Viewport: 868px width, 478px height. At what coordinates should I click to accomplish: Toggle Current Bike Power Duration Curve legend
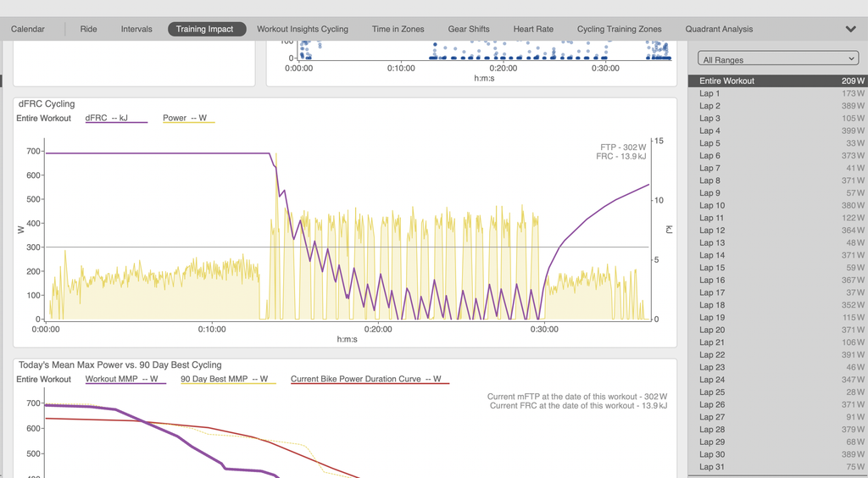pyautogui.click(x=370, y=379)
